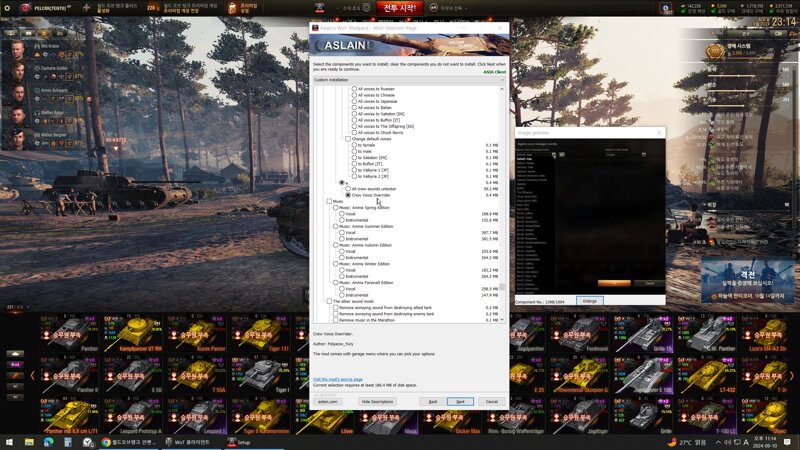Open the premium shop icon in header
The width and height of the screenshot is (800, 450).
pos(232,8)
